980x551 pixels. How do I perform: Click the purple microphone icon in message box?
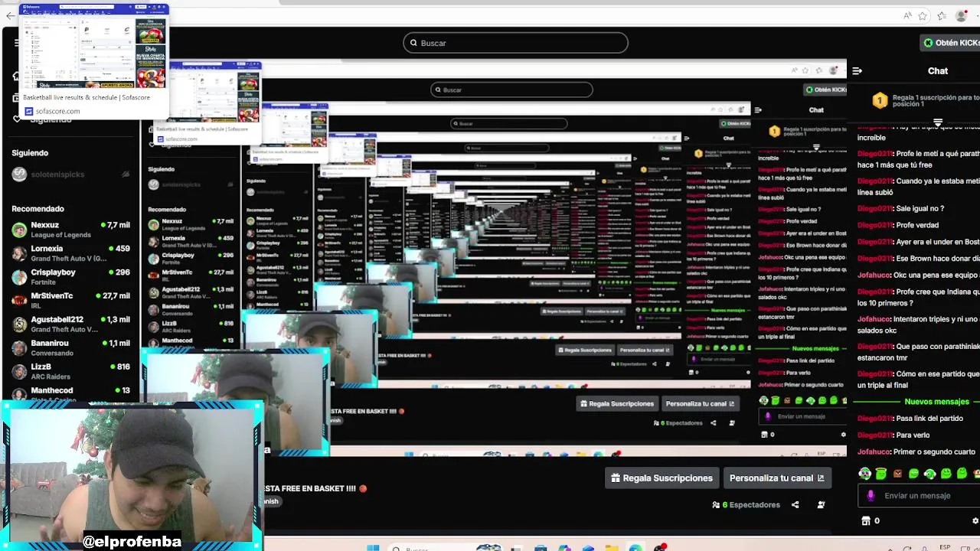coord(871,496)
